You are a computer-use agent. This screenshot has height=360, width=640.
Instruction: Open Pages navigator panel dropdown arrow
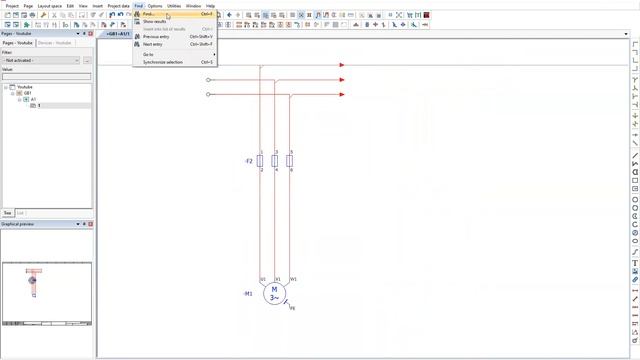78,33
